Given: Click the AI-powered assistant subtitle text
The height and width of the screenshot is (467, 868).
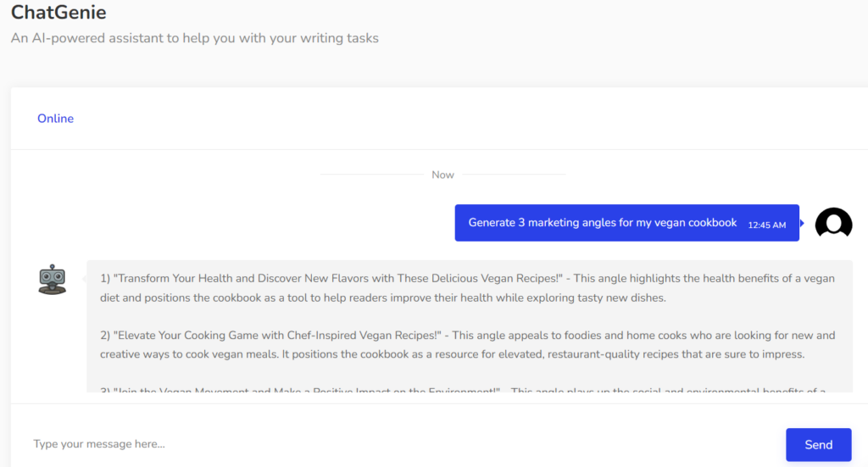Looking at the screenshot, I should 194,38.
